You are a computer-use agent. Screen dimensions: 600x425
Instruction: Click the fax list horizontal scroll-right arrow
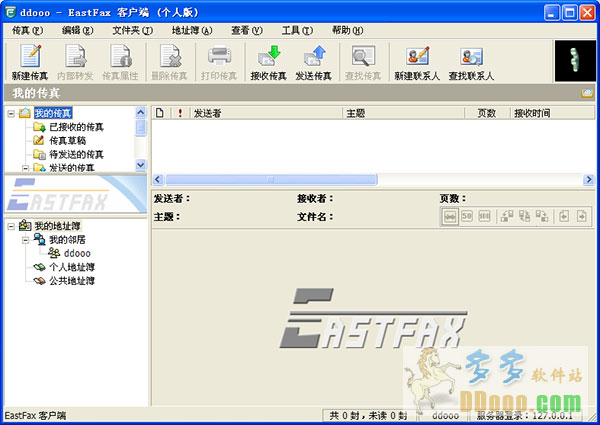589,179
